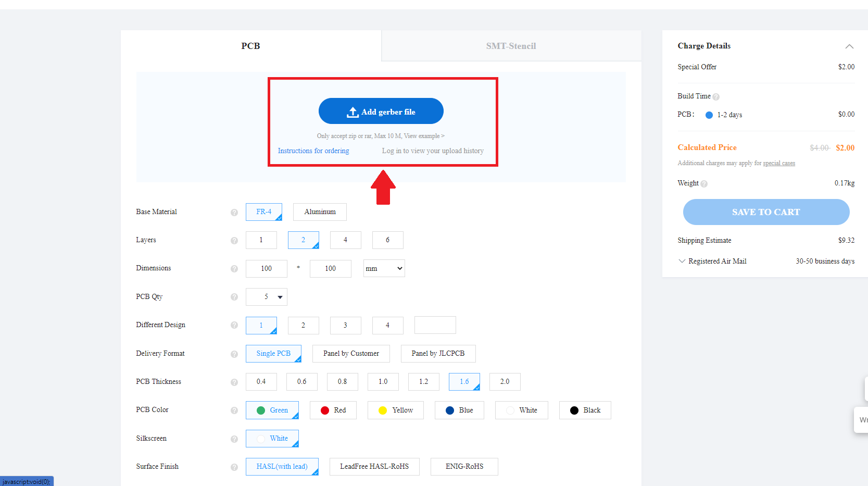Switch to the SMT-Stencil tab
The height and width of the screenshot is (486, 868).
pos(511,46)
